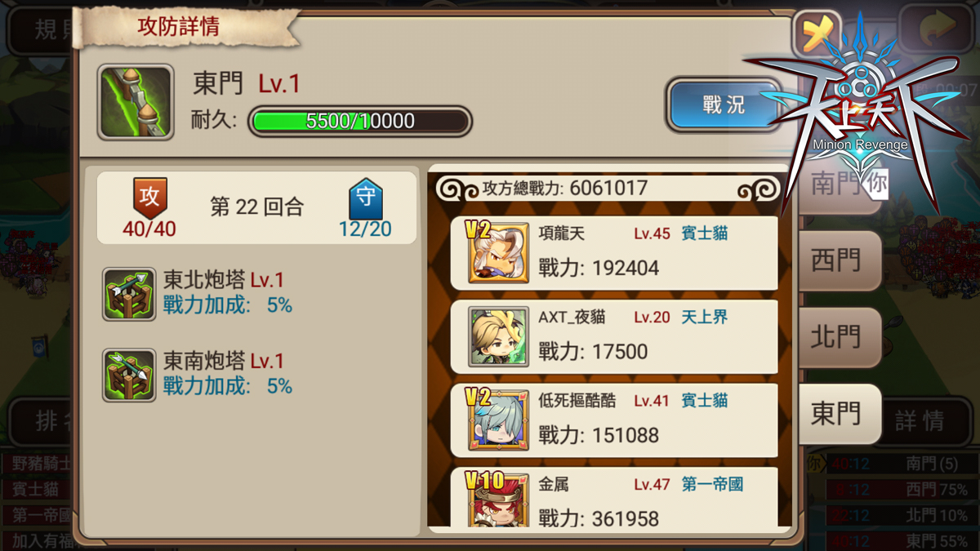
Task: Tap AXT_夜貓's avatar portrait
Action: pyautogui.click(x=498, y=336)
